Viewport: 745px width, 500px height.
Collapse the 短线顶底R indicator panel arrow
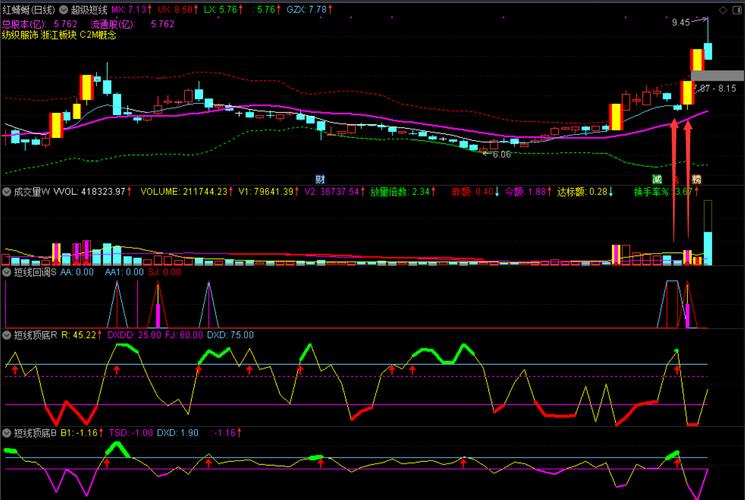6,335
